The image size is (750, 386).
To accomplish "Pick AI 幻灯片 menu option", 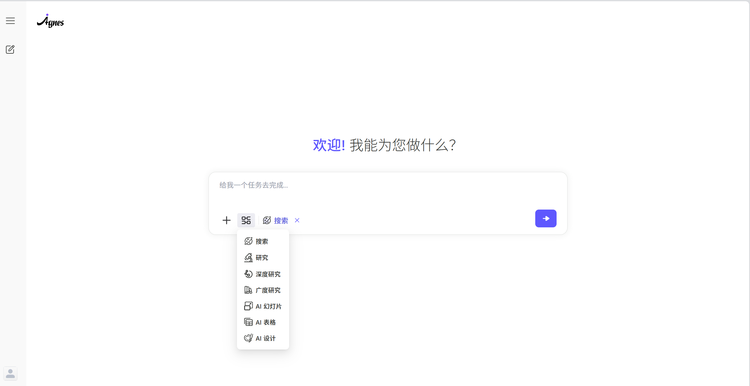I will (263, 306).
